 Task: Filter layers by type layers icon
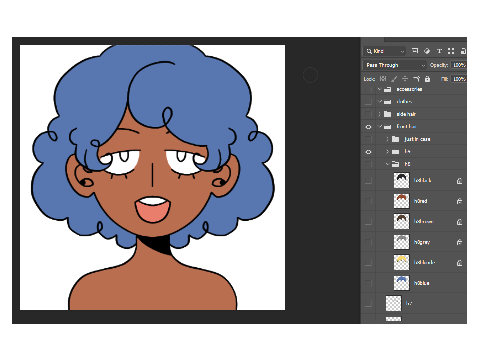point(439,51)
